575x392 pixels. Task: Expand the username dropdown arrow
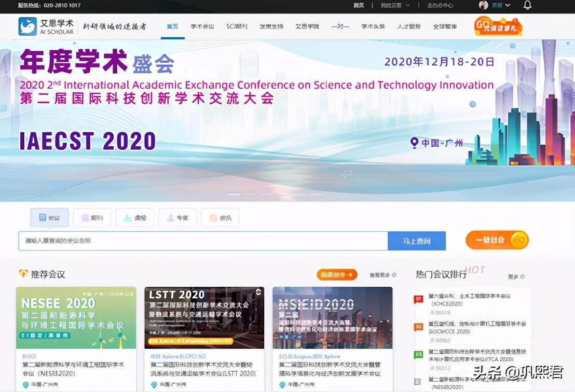(x=508, y=5)
